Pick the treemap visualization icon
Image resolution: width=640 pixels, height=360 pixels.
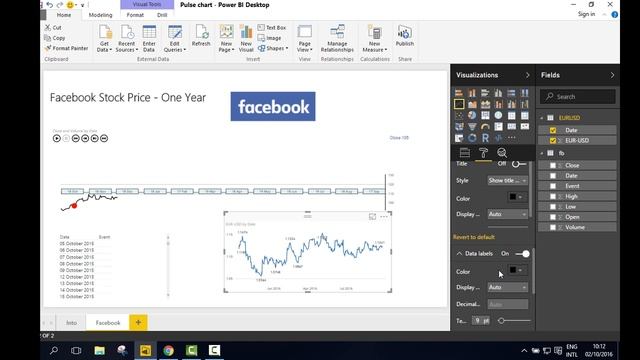point(485,116)
